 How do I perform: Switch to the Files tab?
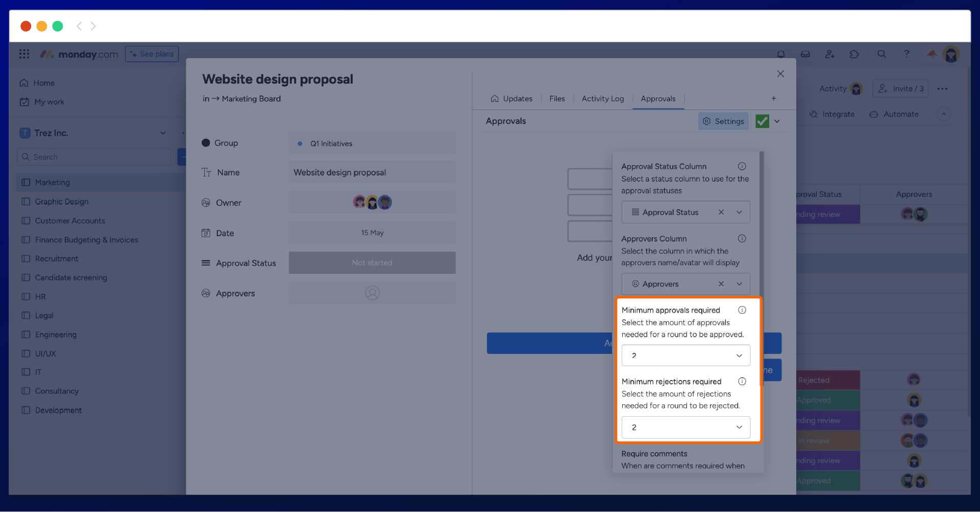point(557,99)
